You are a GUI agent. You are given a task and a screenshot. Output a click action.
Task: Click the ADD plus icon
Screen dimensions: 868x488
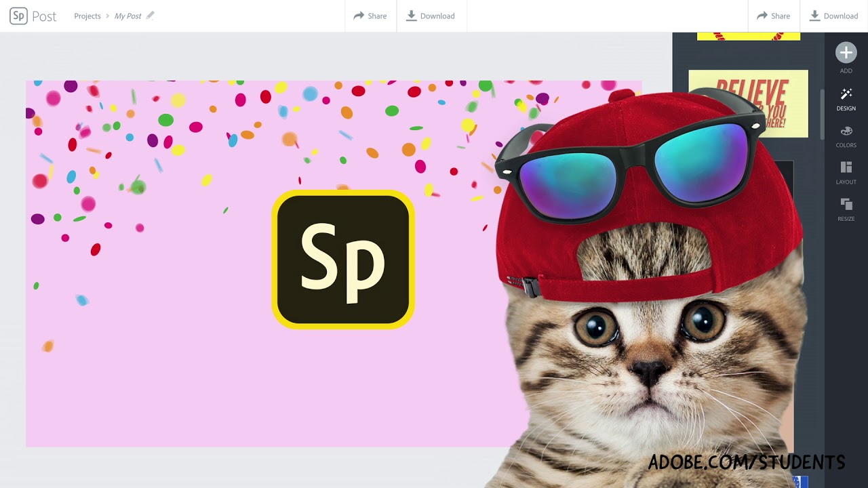click(x=846, y=53)
